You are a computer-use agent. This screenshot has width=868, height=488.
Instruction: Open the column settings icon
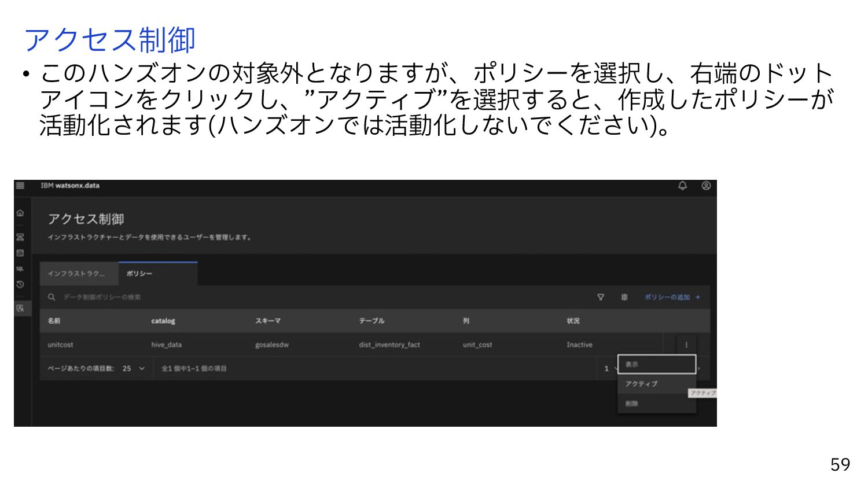624,297
